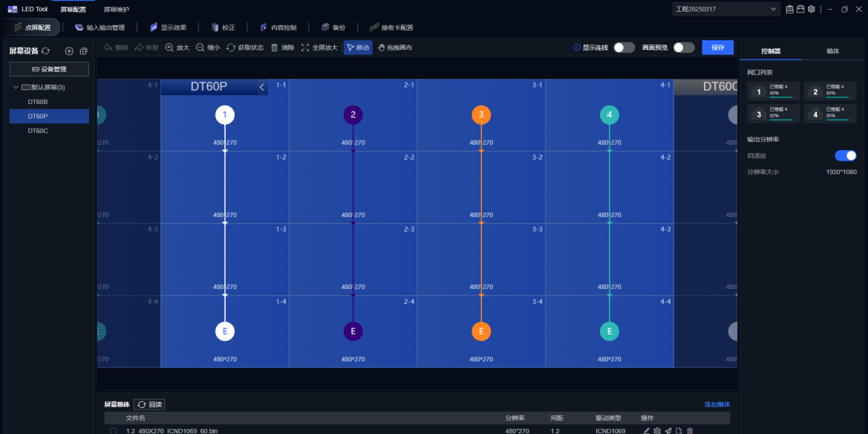Turn off the 自适应 resolution toggle
Viewport: 868px width, 434px height.
tap(845, 155)
